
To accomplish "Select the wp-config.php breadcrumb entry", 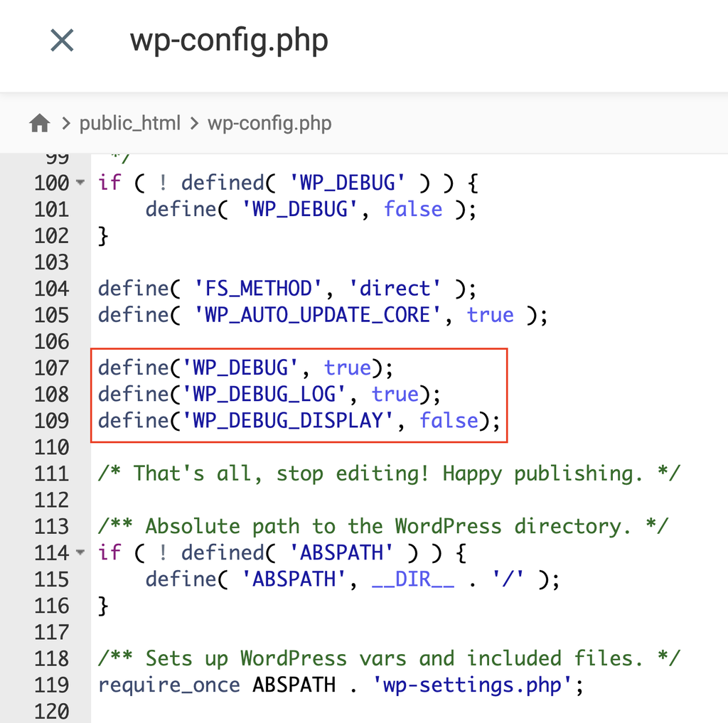I will click(x=269, y=122).
